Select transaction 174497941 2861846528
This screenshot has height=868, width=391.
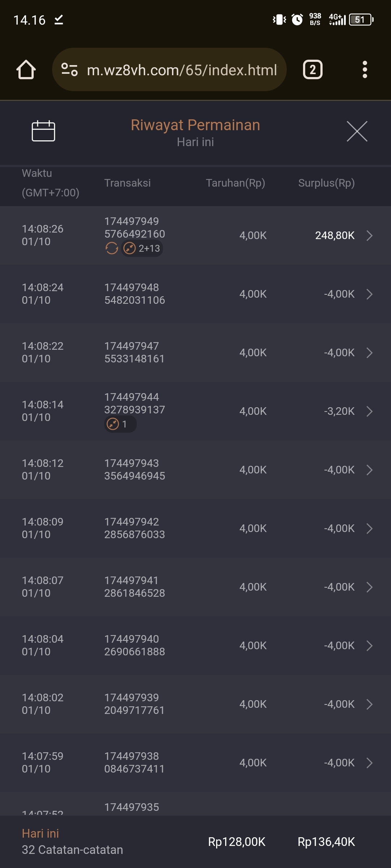134,587
